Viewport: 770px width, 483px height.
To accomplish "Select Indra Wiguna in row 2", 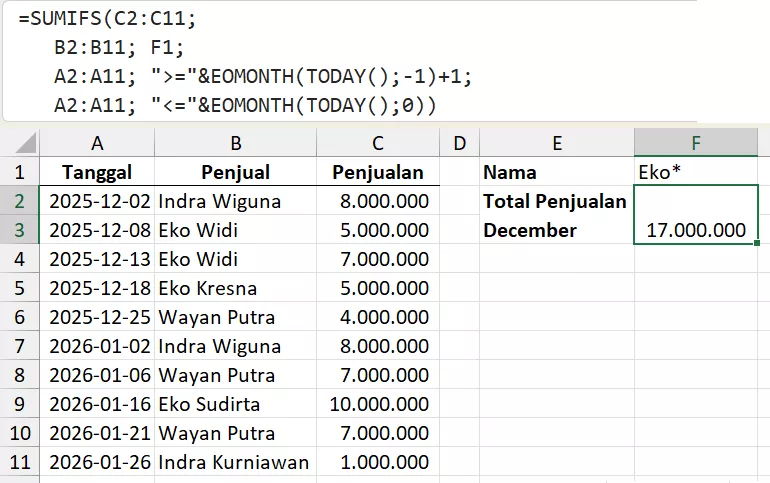I will [236, 201].
